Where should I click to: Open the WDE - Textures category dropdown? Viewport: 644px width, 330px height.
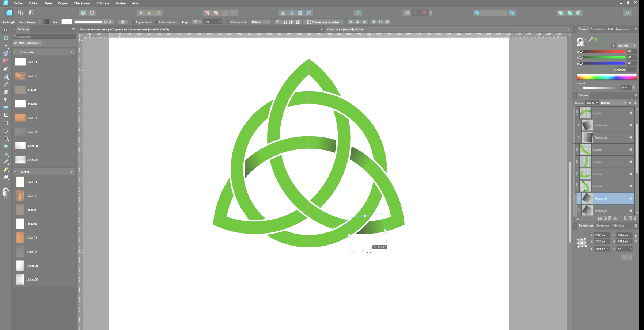[30, 43]
